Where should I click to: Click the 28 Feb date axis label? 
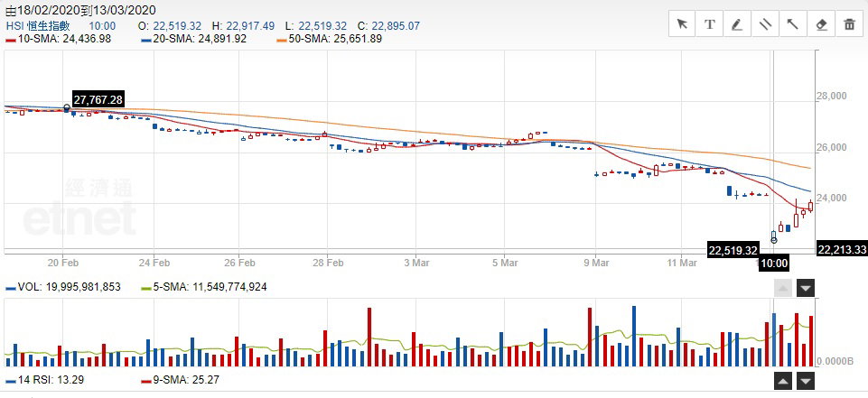pos(327,263)
